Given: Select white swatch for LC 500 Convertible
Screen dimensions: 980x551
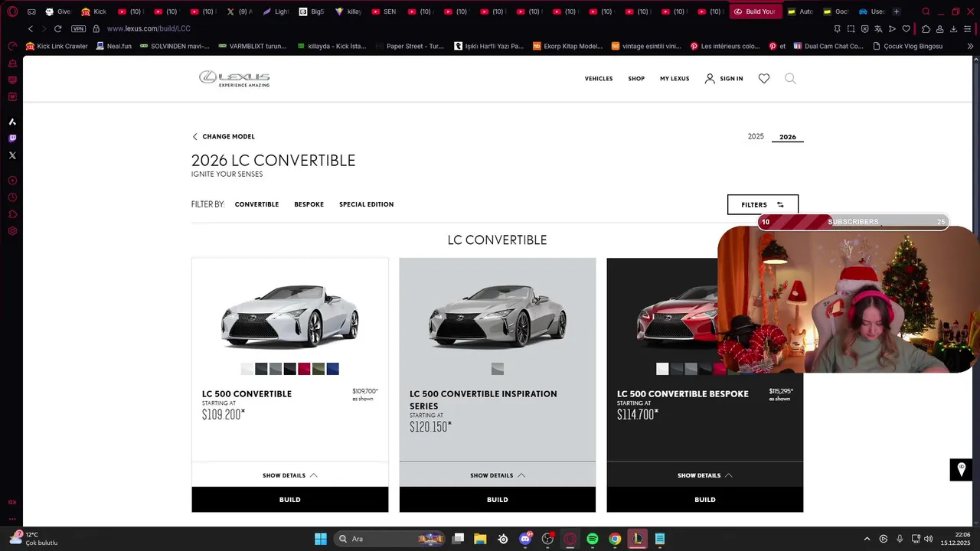Looking at the screenshot, I should (x=247, y=369).
